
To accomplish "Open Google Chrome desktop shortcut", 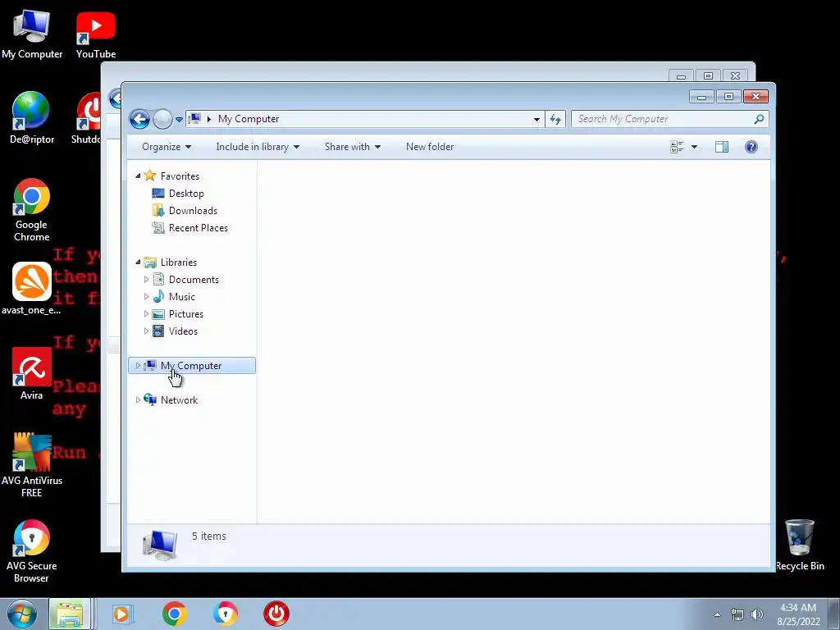I will (x=32, y=209).
